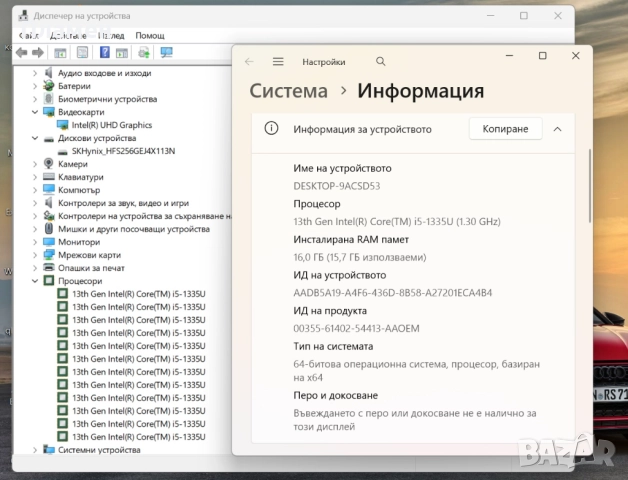Click the Back arrow in Device Manager toolbar
The height and width of the screenshot is (480, 628).
(x=19, y=53)
